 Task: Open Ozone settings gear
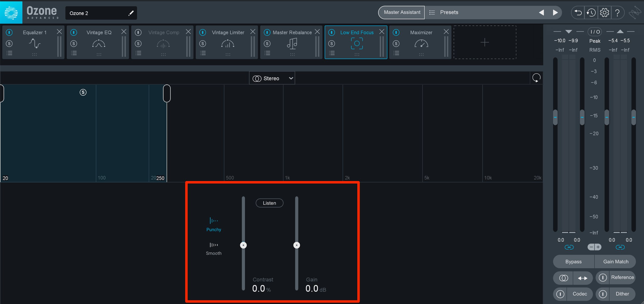605,12
